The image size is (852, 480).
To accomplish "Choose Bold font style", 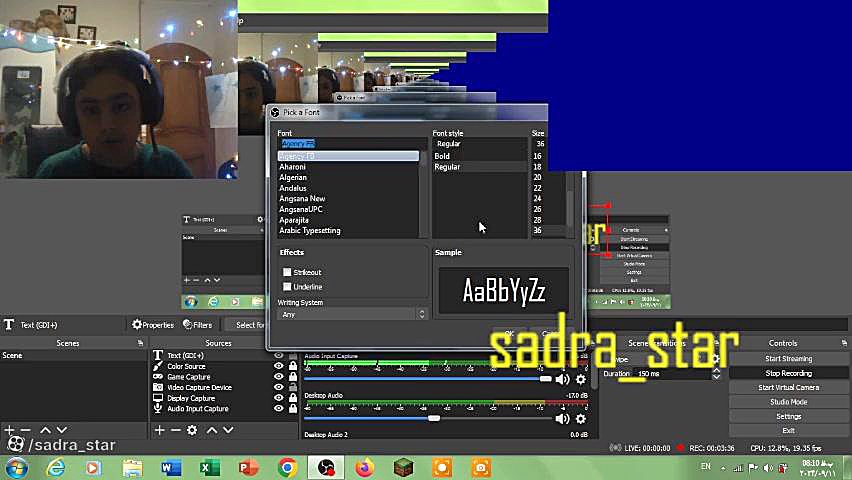I will [442, 156].
